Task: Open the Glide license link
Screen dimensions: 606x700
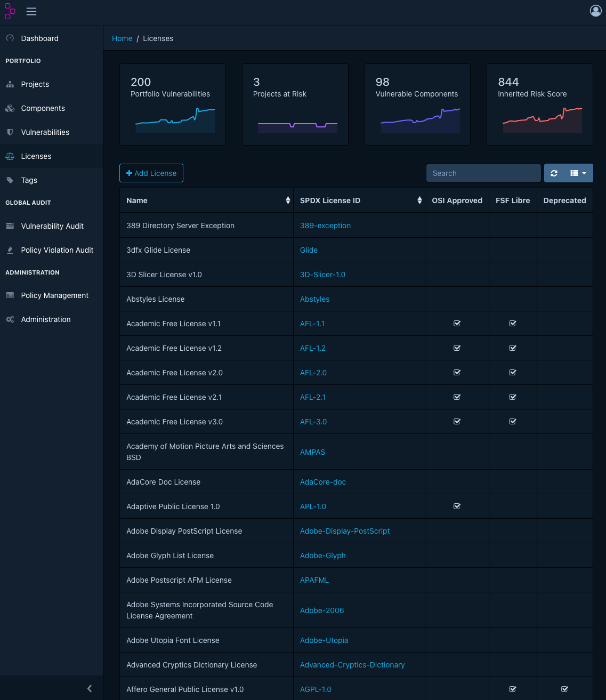Action: (309, 250)
